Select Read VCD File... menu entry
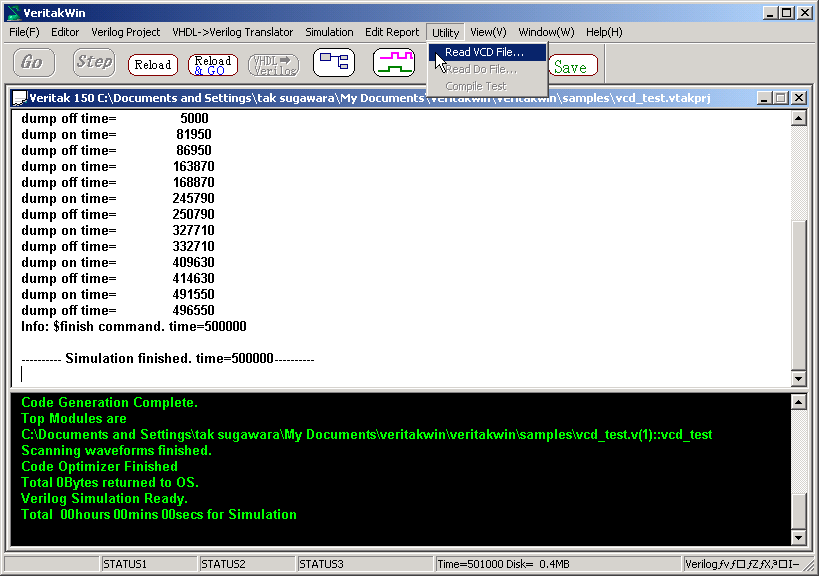819x576 pixels. [x=487, y=52]
